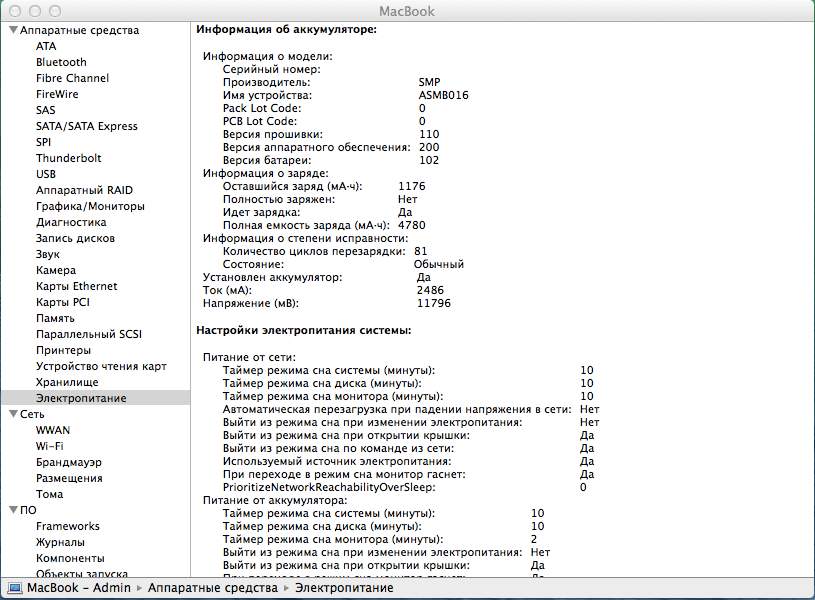Viewport: 815px width, 600px height.
Task: Collapse the Аппаратные средства section triangle
Action: [x=12, y=30]
